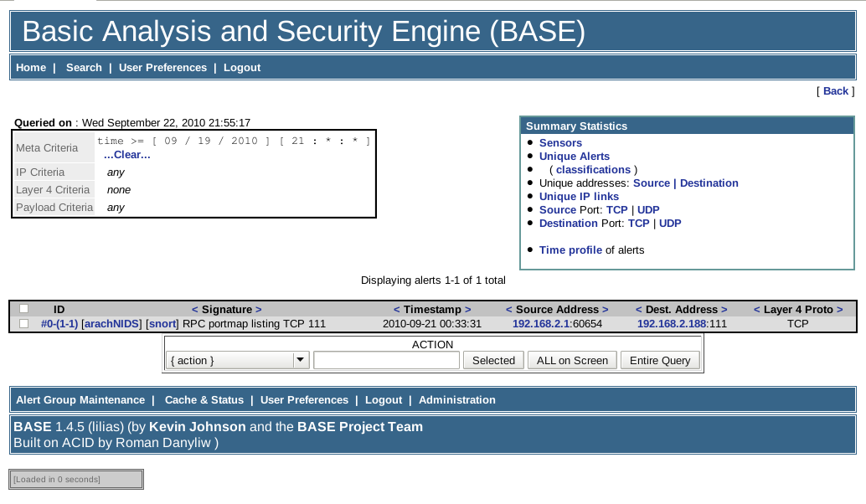Tick the select-all checkbox in the alert table header

coord(23,309)
